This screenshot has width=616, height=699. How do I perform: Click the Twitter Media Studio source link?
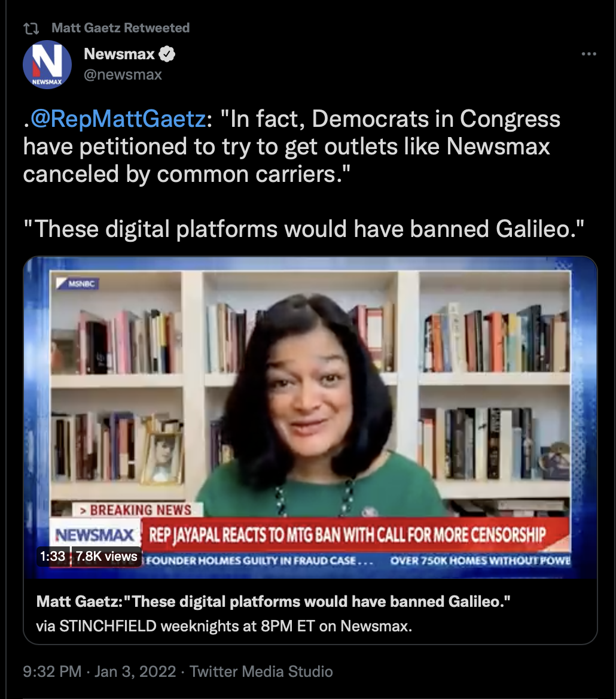(261, 671)
